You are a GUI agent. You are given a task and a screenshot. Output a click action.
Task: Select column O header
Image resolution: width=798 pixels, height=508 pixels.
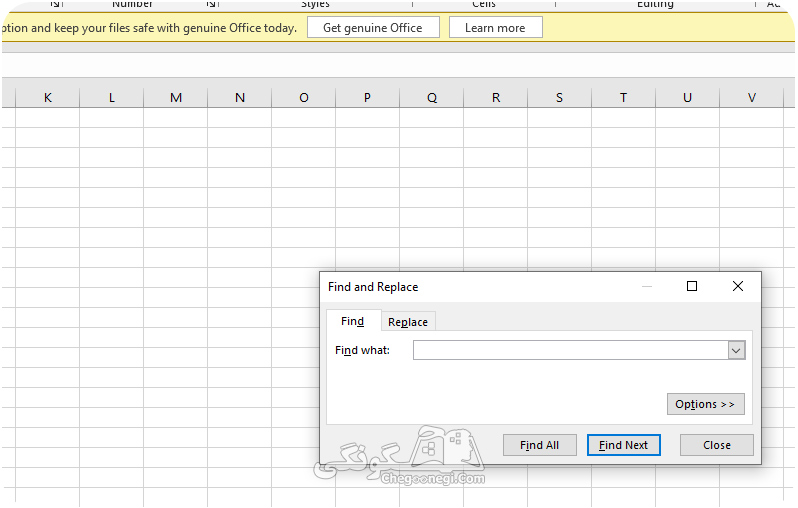(304, 97)
